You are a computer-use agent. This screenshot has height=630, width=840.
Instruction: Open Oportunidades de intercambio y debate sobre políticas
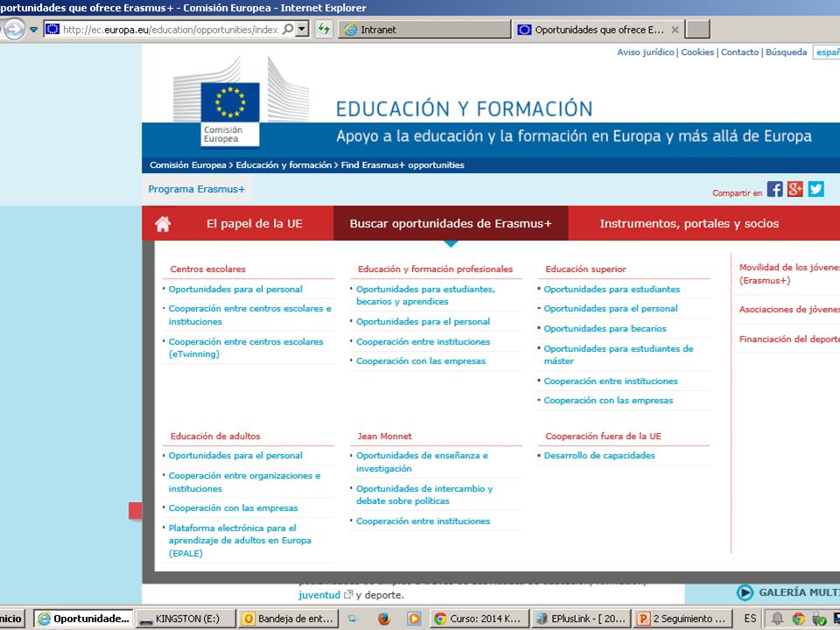click(424, 494)
